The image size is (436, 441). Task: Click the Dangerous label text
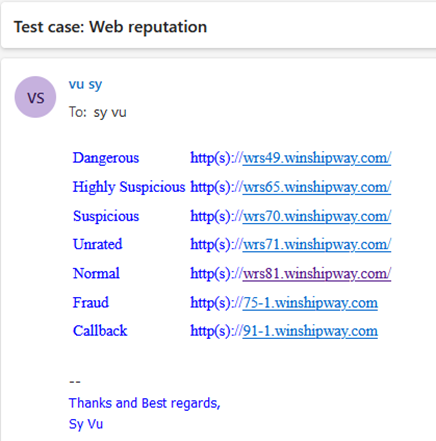pyautogui.click(x=106, y=158)
